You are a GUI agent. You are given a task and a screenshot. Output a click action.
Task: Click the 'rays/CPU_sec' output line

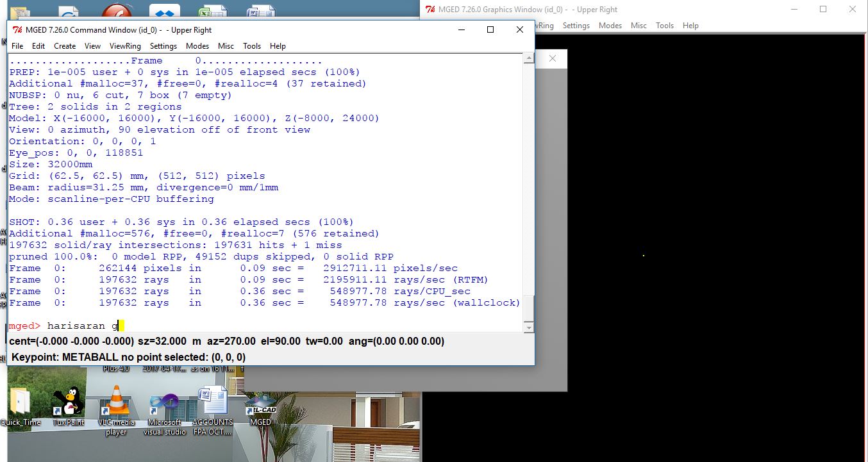pos(240,291)
